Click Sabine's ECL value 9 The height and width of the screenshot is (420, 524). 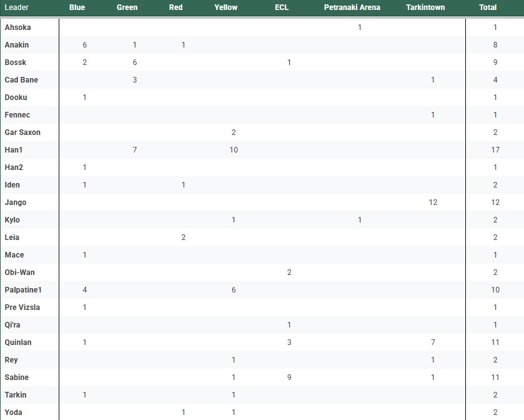(x=289, y=377)
